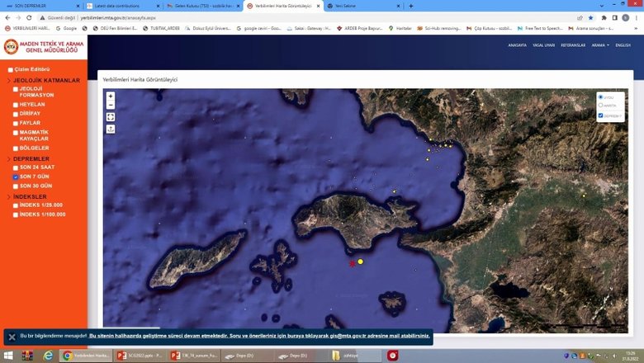
Task: Enable Çizim Editörü checkbox
Action: (10, 70)
